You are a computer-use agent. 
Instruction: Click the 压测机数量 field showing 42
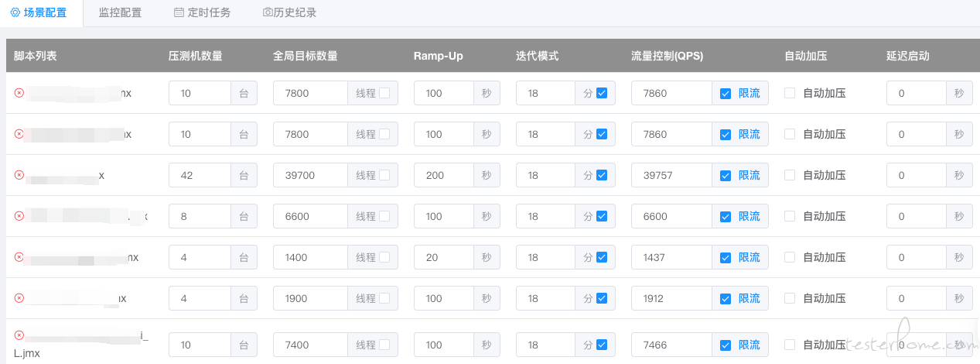[200, 175]
